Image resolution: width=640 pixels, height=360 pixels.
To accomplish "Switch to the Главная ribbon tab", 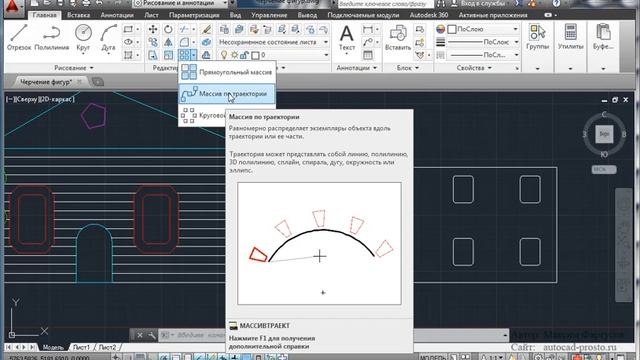I will click(x=44, y=15).
